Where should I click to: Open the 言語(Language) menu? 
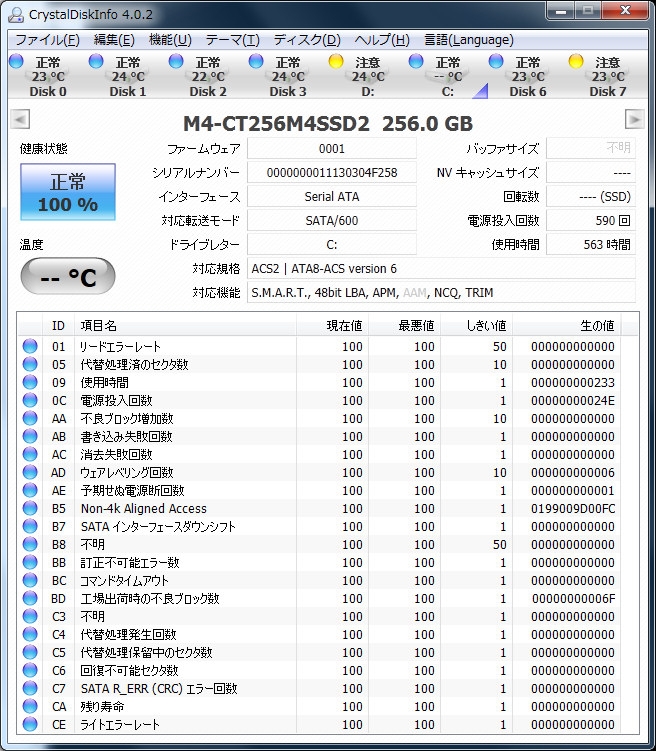coord(469,40)
